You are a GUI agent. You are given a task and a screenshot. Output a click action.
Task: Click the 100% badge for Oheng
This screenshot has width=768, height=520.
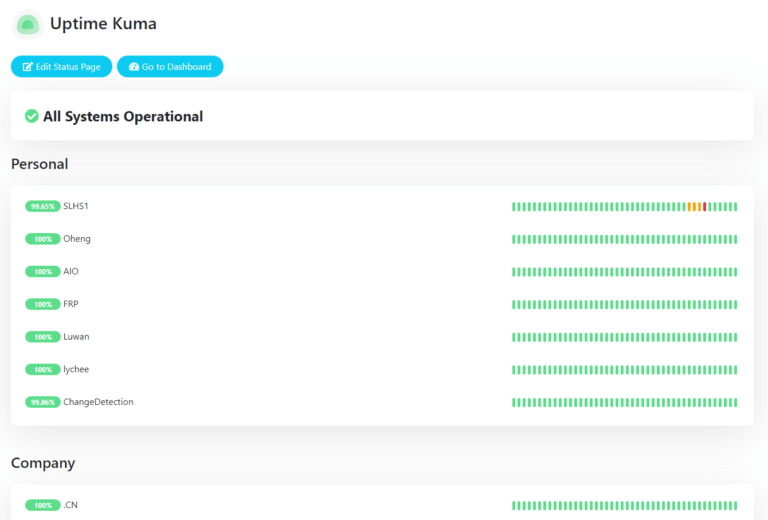pyautogui.click(x=43, y=239)
